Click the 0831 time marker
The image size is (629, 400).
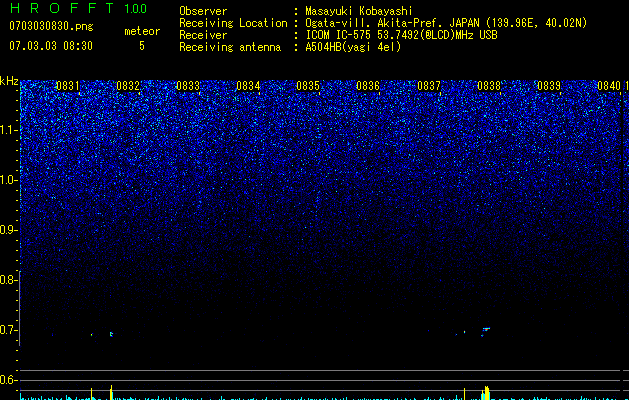pos(67,86)
